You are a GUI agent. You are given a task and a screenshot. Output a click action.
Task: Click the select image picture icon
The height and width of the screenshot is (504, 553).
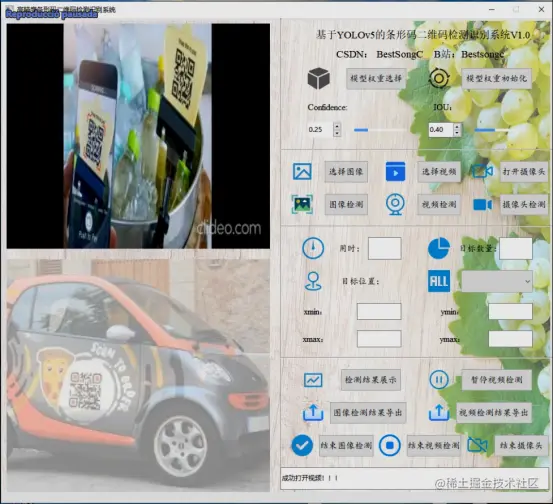(302, 171)
